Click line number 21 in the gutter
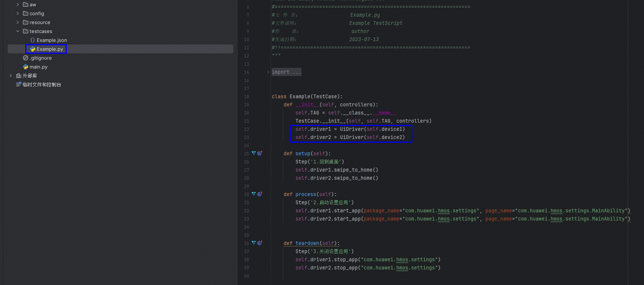 [x=247, y=121]
